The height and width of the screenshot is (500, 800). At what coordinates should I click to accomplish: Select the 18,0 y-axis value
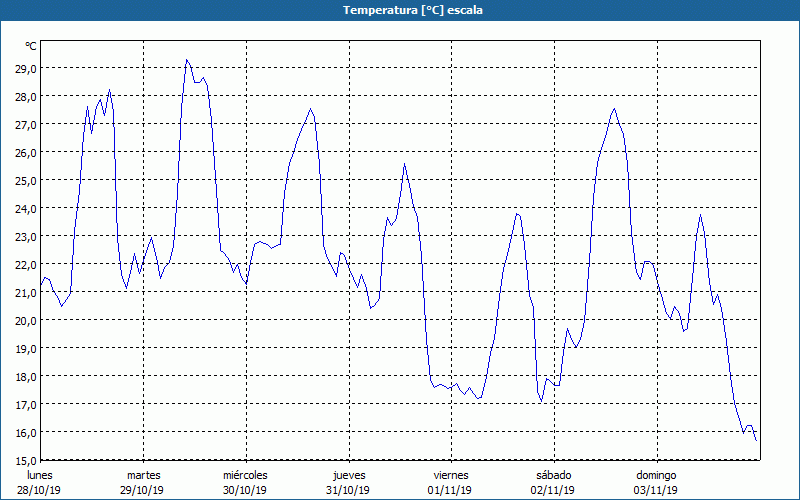pyautogui.click(x=26, y=377)
